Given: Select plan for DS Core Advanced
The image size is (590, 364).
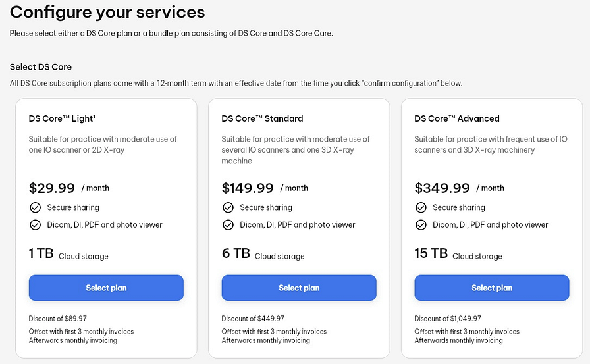Looking at the screenshot, I should click(492, 288).
